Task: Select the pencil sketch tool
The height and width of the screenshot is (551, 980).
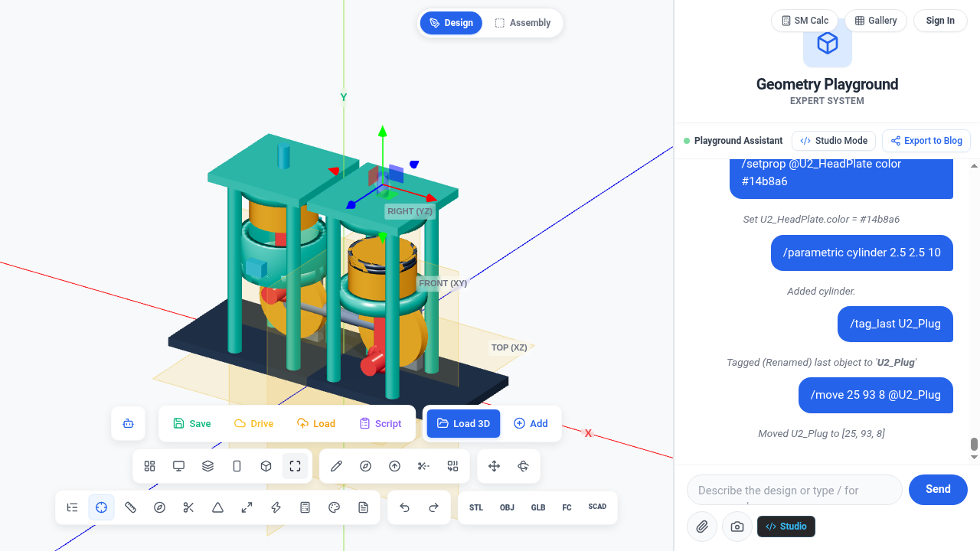Action: pyautogui.click(x=337, y=466)
